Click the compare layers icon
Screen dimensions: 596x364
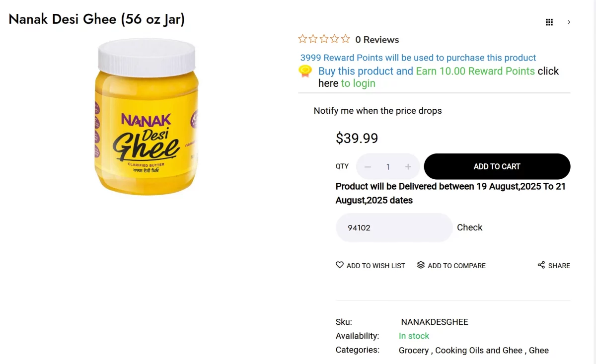421,265
